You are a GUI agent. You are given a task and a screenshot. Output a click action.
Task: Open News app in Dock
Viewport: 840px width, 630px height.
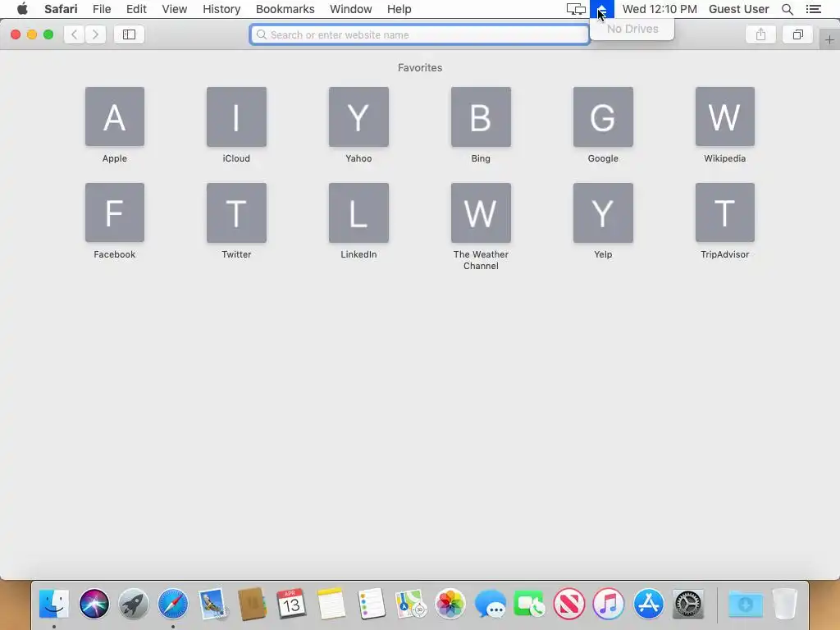click(569, 604)
